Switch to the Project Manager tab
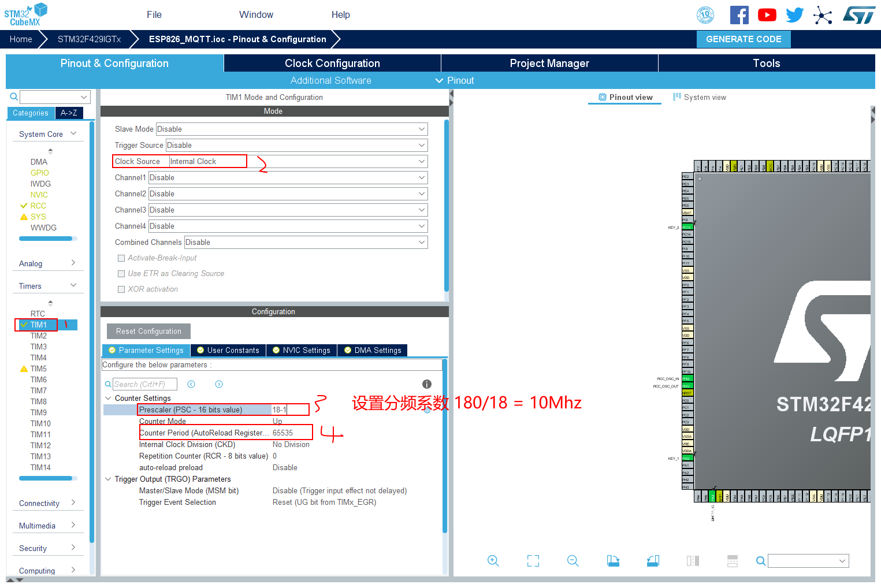 click(x=549, y=63)
